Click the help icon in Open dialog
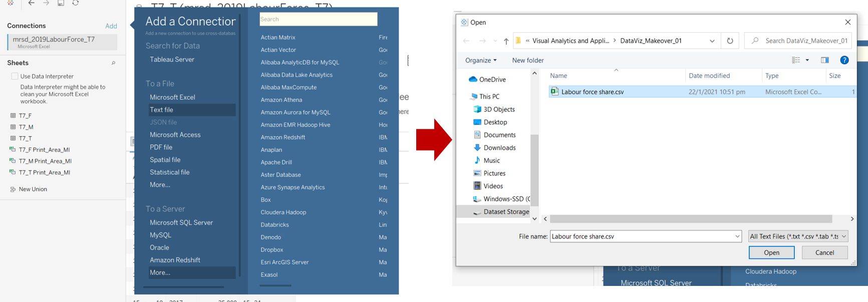 coord(844,60)
